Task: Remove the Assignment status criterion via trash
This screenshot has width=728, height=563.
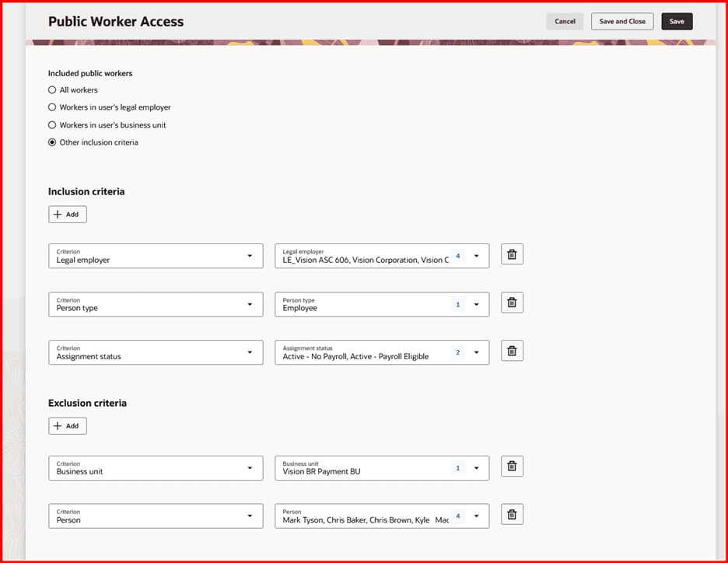Action: coord(512,351)
